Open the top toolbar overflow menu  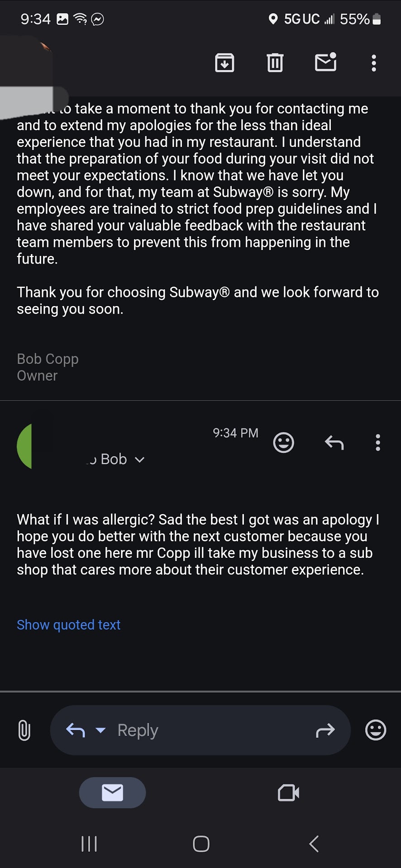pyautogui.click(x=374, y=63)
